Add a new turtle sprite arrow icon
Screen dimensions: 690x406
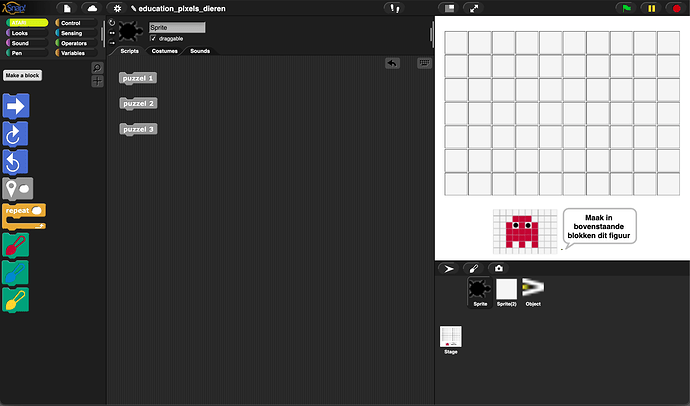(449, 269)
